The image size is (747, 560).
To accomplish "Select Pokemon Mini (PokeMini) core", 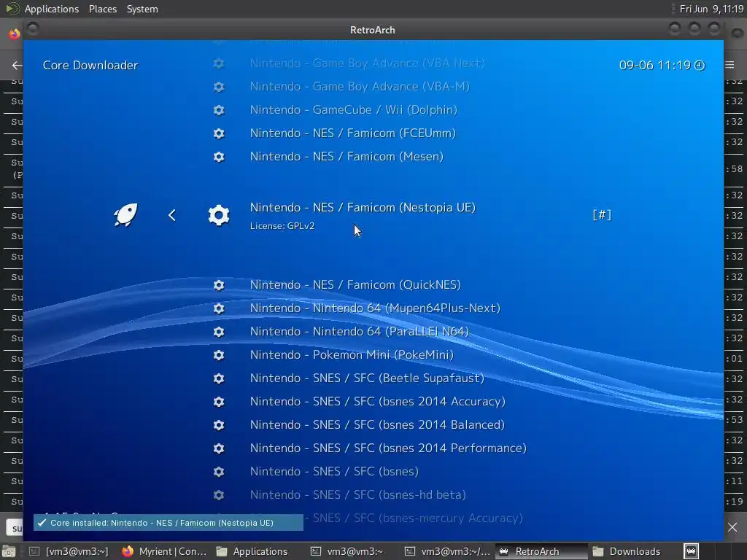I will click(352, 354).
